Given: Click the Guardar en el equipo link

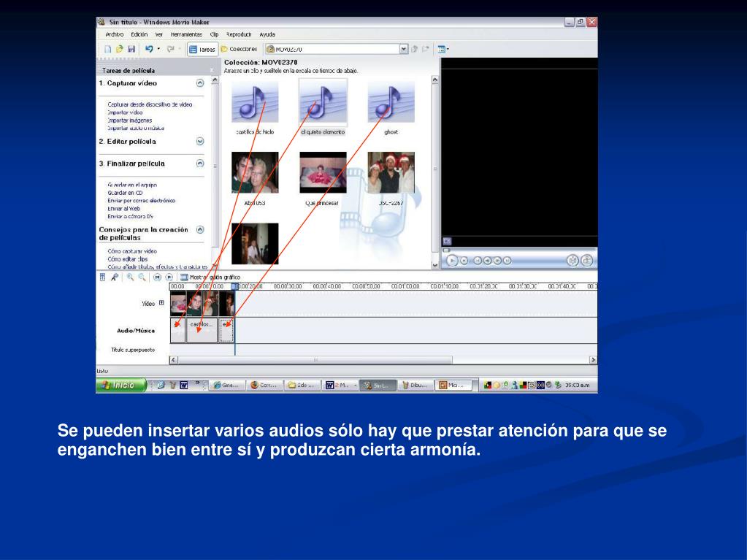Looking at the screenshot, I should (x=132, y=185).
